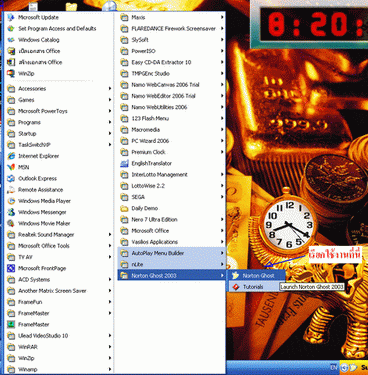Select PC Wizard 2006 entry

172,141
